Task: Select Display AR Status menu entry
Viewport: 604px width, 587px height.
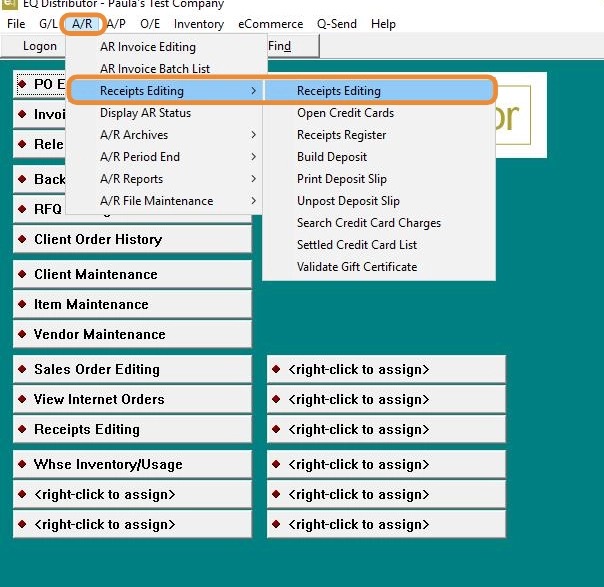Action: point(165,113)
